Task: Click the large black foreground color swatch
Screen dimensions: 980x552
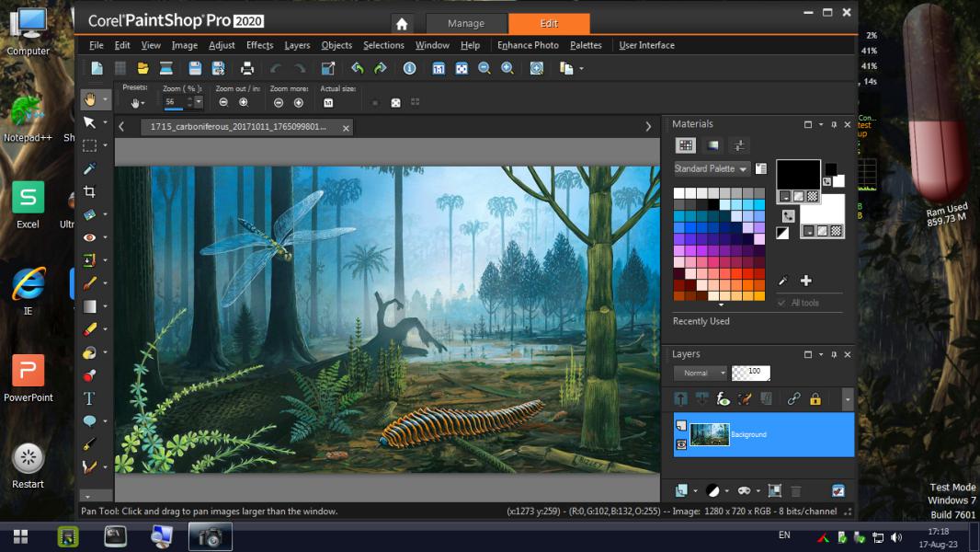Action: pyautogui.click(x=798, y=175)
